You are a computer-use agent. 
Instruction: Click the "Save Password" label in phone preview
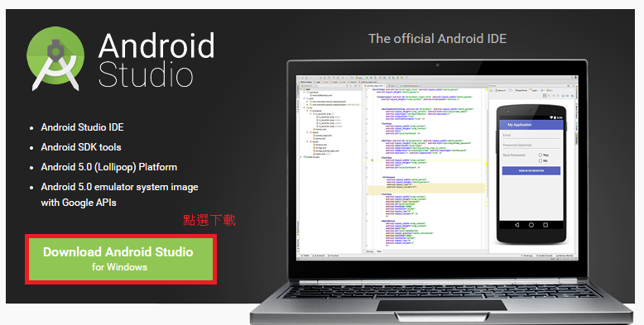click(514, 155)
